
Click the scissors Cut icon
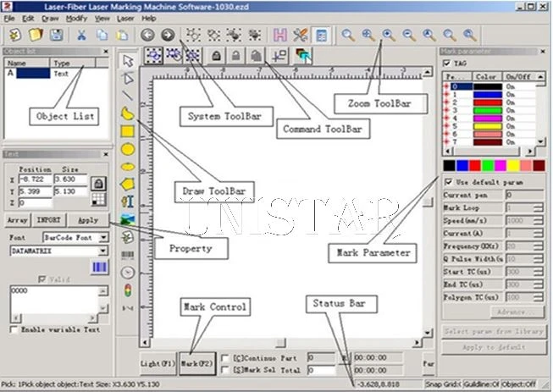(x=81, y=35)
